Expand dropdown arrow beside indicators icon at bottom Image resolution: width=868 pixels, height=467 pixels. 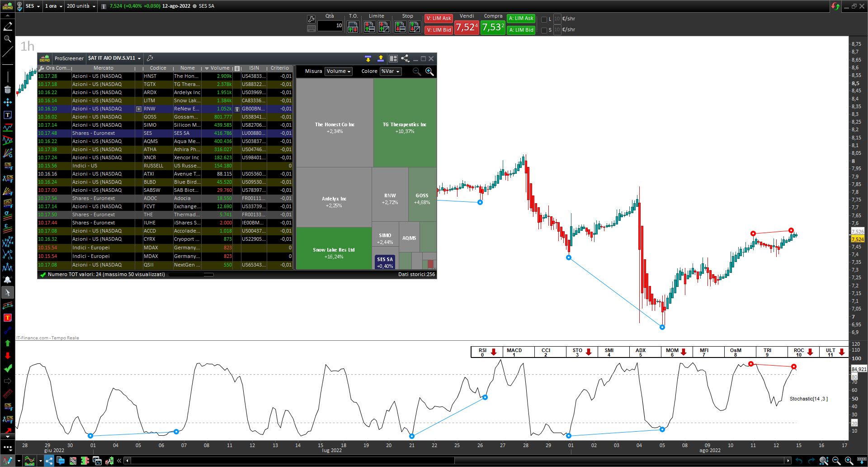(x=40, y=461)
